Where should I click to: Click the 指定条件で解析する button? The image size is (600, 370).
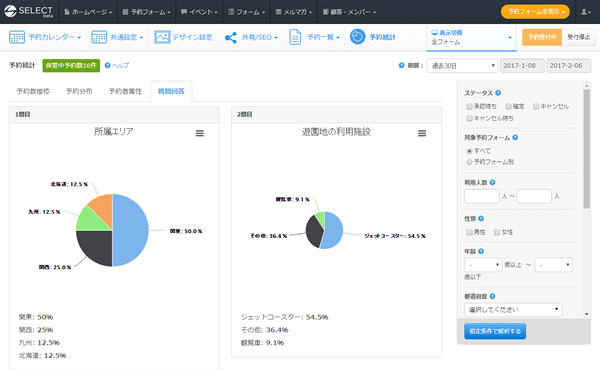click(x=495, y=331)
